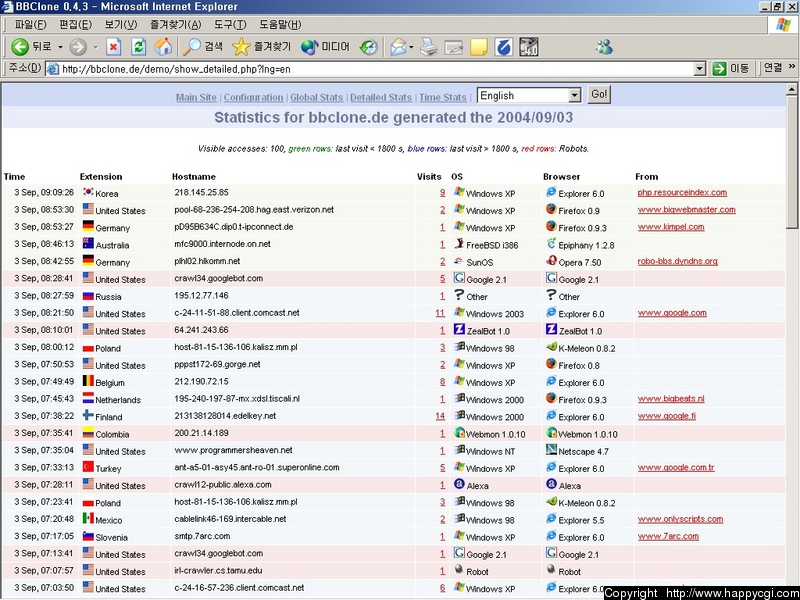The image size is (800, 600).
Task: Click the Epiphany 1.2.8 browser icon
Action: tap(551, 243)
